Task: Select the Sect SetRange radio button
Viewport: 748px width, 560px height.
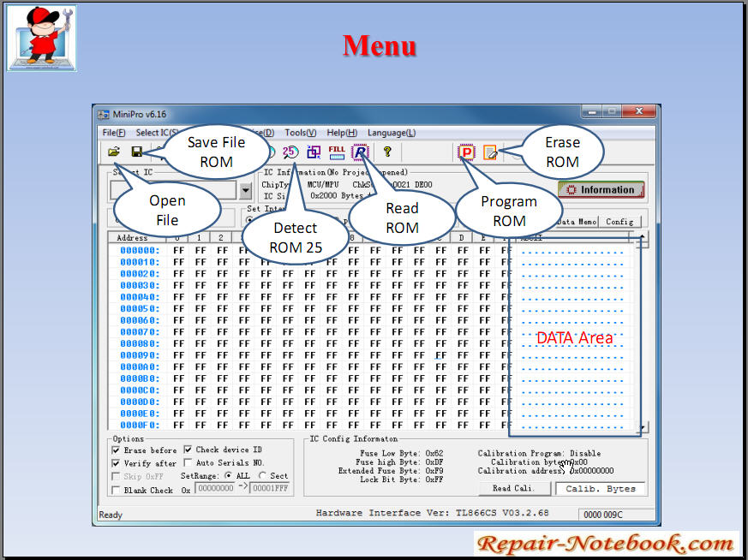Action: tap(262, 475)
